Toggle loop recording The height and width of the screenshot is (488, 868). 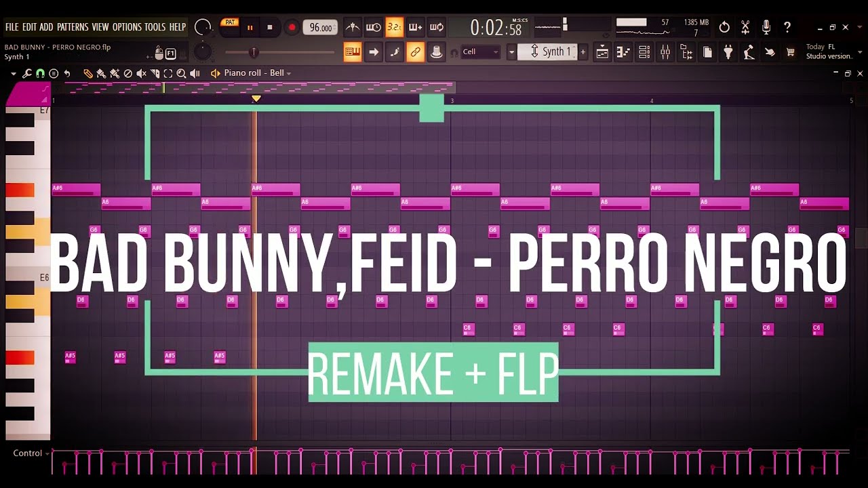[x=436, y=28]
